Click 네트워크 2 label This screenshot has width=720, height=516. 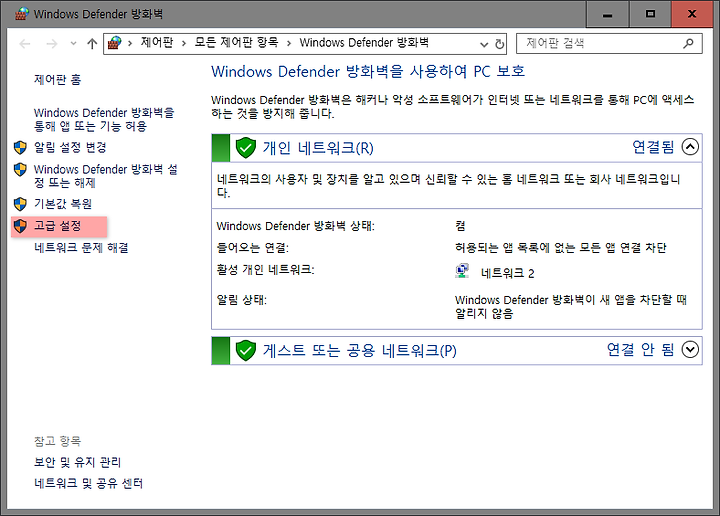pos(507,274)
